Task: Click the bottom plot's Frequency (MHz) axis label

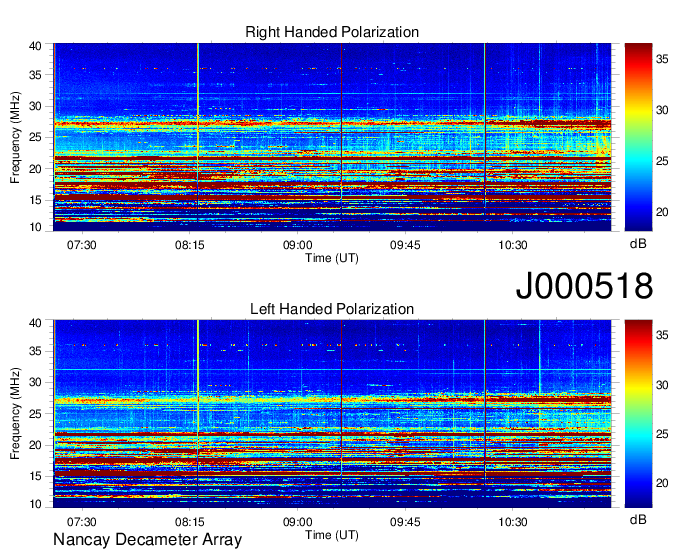Action: [15, 414]
